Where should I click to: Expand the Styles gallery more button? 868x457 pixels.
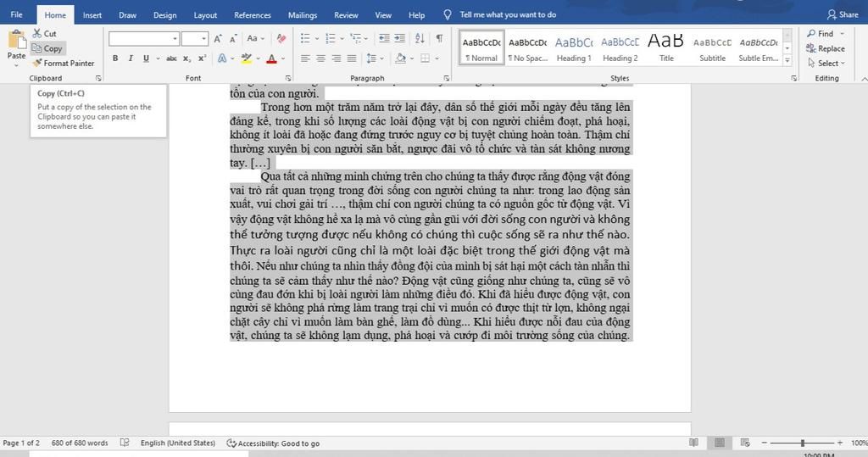tap(787, 62)
